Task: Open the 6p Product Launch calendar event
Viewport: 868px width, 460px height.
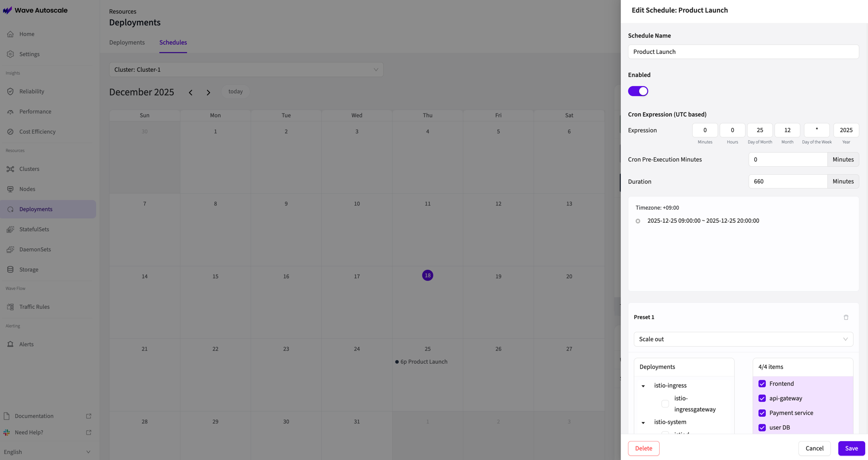Action: tap(421, 362)
